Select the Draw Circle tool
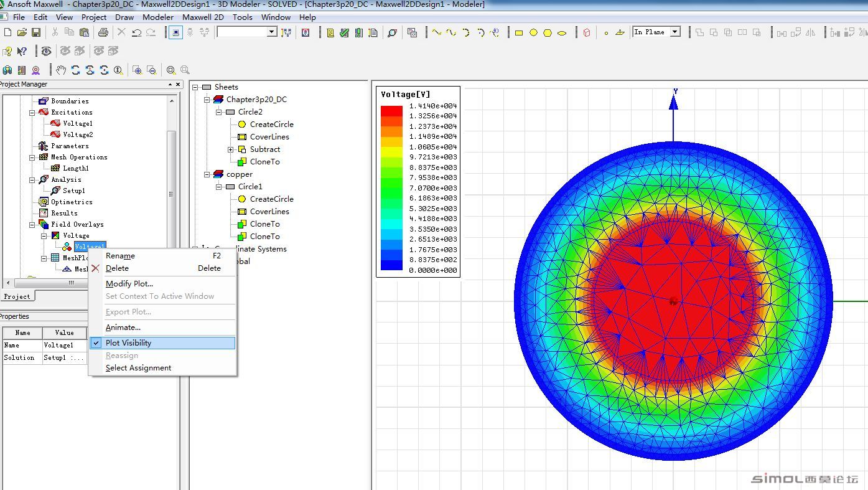 pos(533,32)
